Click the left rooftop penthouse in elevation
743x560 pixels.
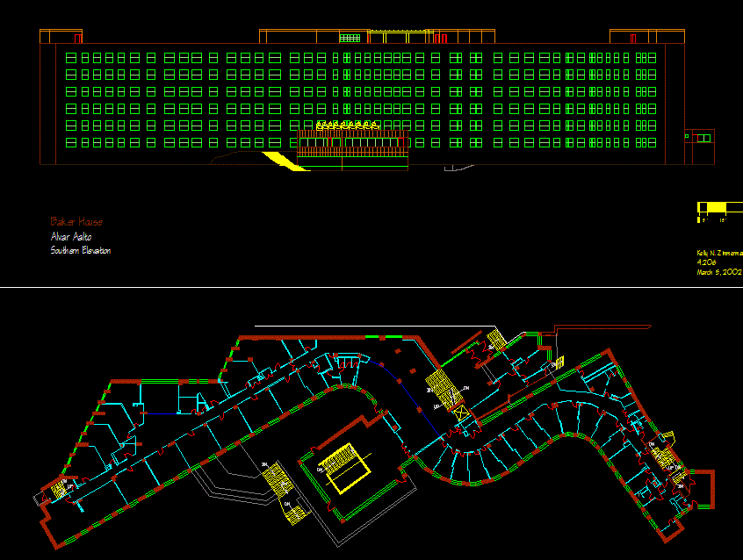click(61, 37)
